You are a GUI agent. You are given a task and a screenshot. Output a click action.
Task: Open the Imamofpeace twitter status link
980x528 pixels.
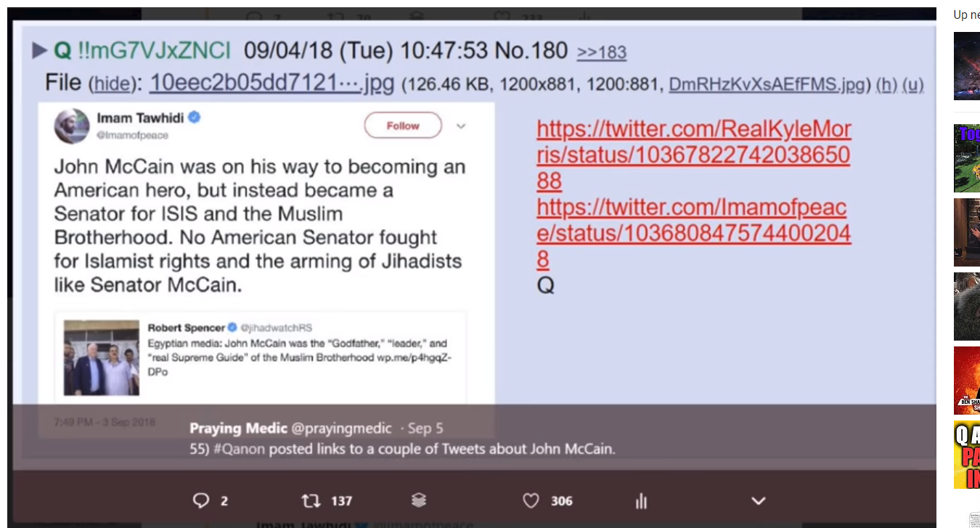coord(694,234)
